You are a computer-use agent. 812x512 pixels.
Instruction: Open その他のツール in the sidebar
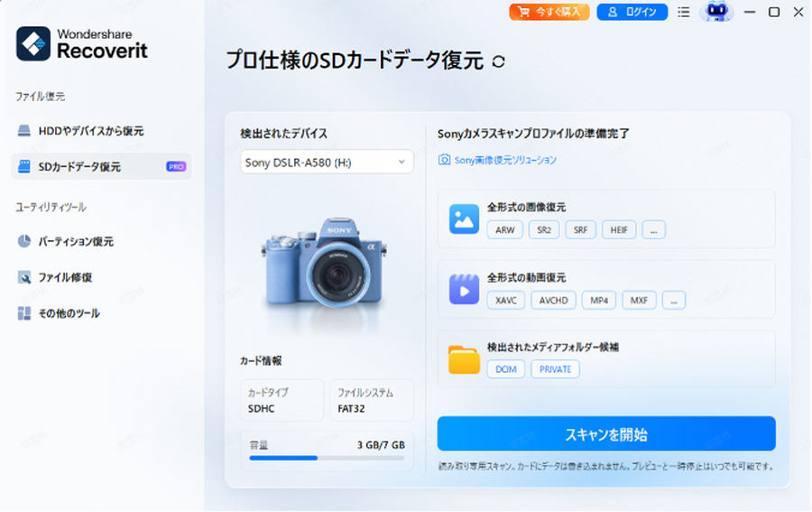pyautogui.click(x=101, y=313)
